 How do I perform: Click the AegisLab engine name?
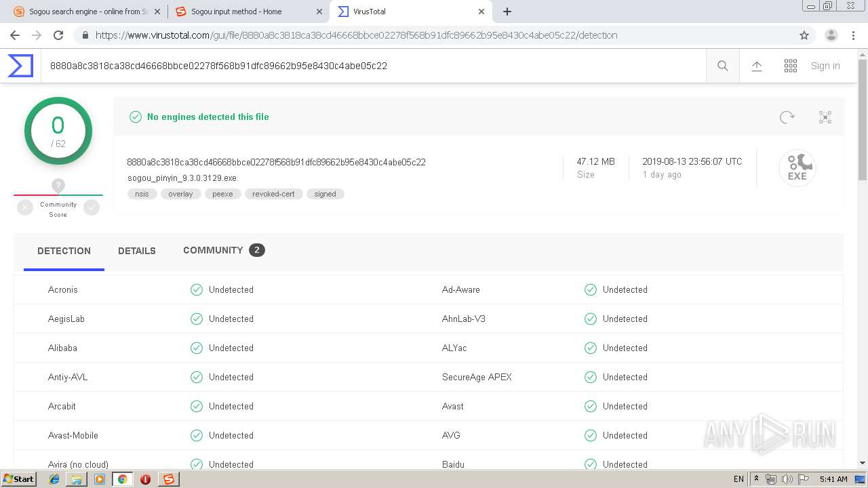click(66, 319)
